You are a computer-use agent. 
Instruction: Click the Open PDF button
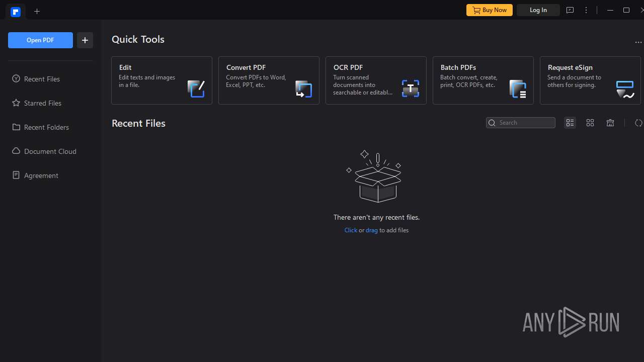point(40,40)
